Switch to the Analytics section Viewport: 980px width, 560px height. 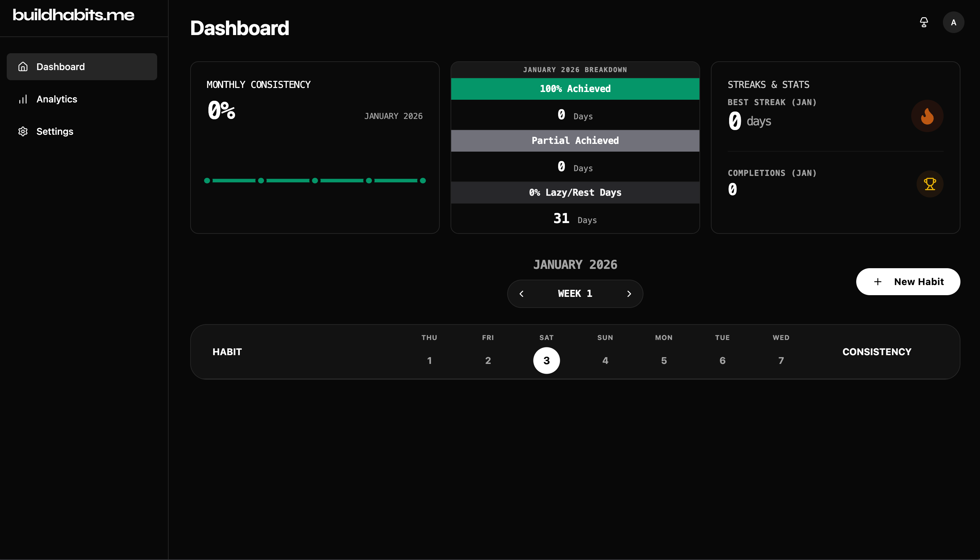point(57,99)
